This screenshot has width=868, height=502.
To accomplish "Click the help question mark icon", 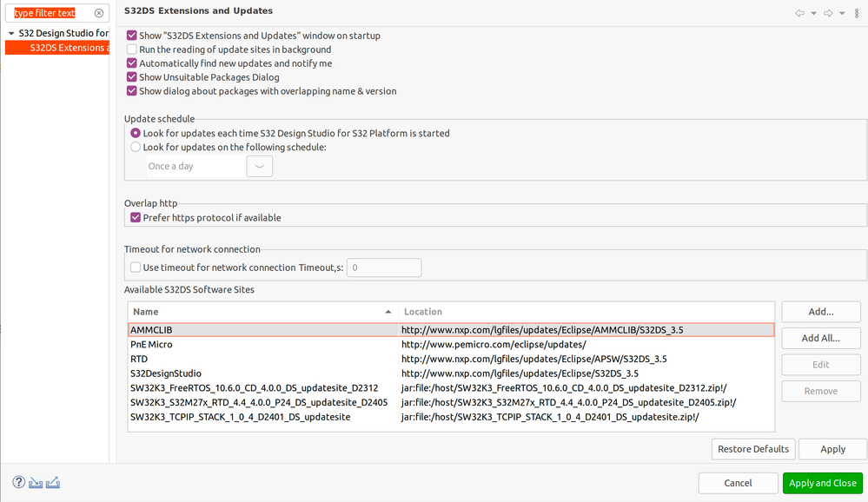I will click(19, 482).
